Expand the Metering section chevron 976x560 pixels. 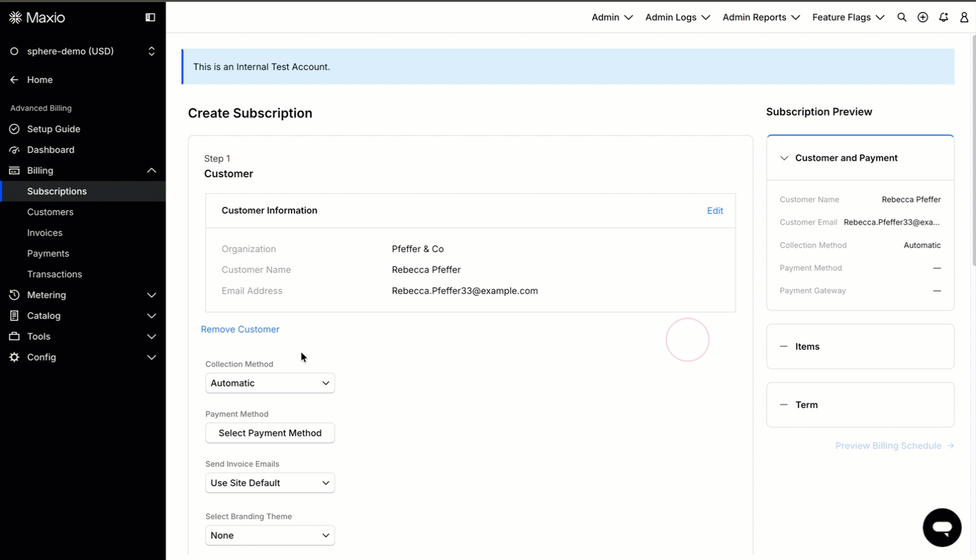152,295
